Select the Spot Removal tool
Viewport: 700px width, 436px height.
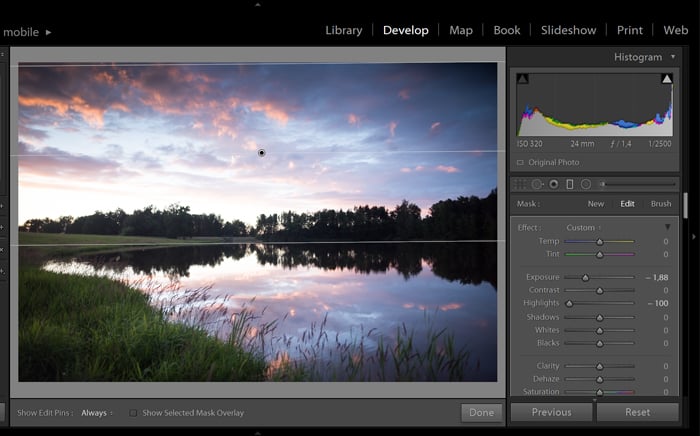coord(537,184)
